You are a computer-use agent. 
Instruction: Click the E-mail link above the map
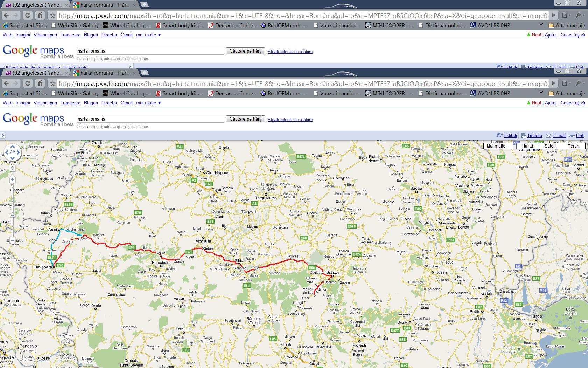pyautogui.click(x=559, y=136)
